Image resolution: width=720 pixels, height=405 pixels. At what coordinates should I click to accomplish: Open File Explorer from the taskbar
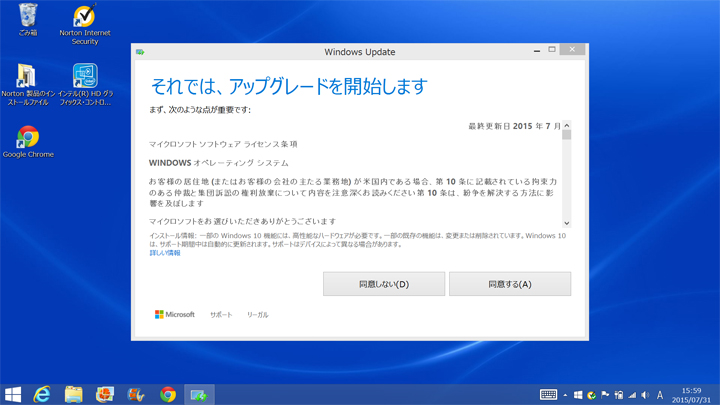73,394
